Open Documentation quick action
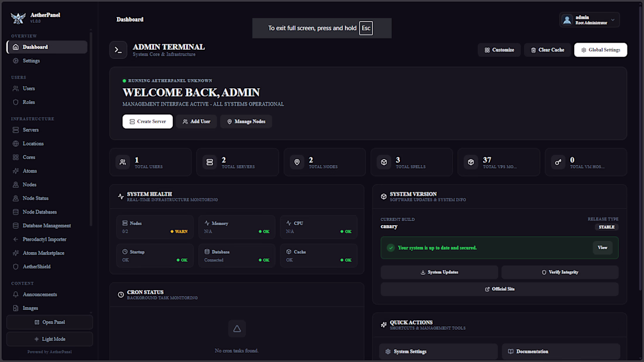Screen dimensions: 644x362 coord(561,351)
